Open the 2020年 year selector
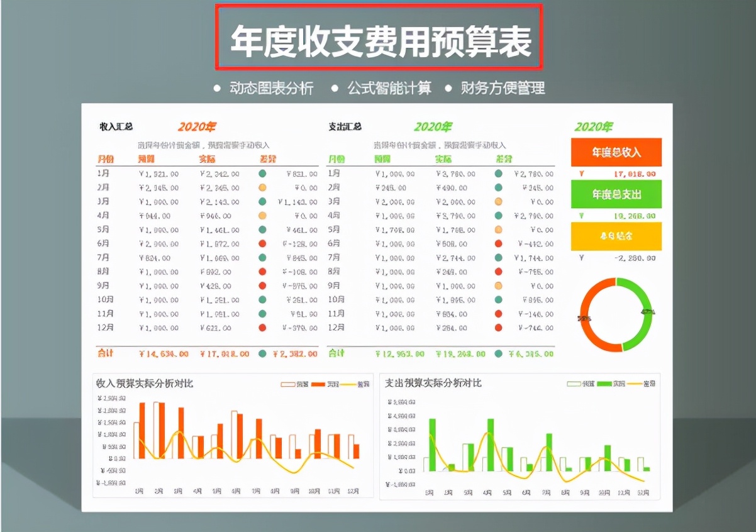Image resolution: width=756 pixels, height=532 pixels. click(594, 126)
